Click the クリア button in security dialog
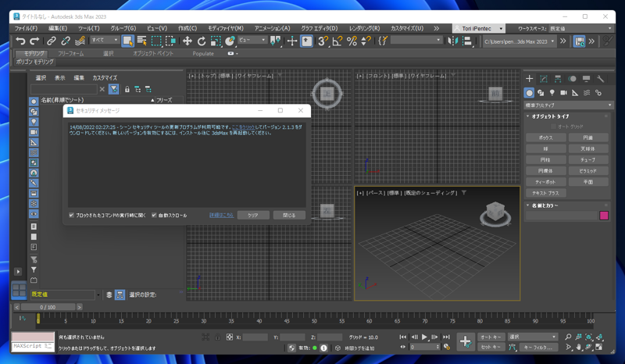 point(252,216)
